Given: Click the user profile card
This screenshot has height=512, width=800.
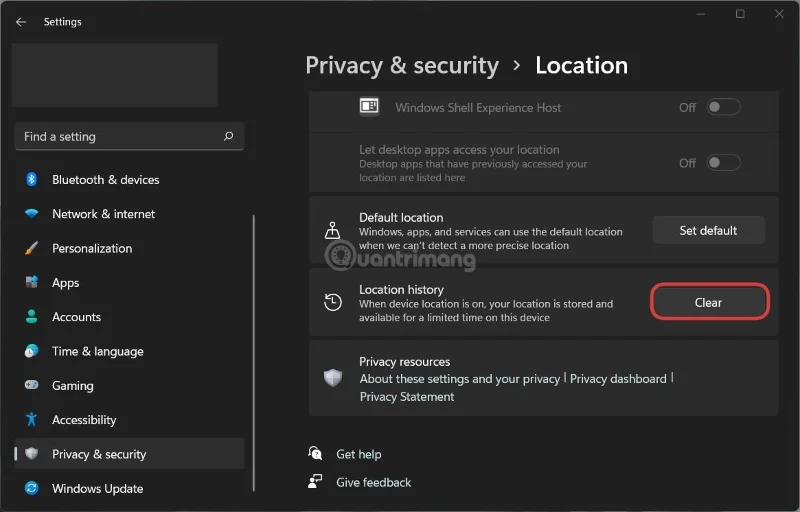Looking at the screenshot, I should point(115,75).
